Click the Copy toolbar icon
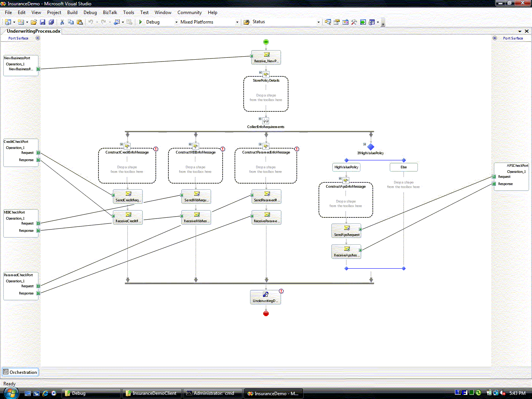Screen dimensions: 532x399 pos(71,22)
